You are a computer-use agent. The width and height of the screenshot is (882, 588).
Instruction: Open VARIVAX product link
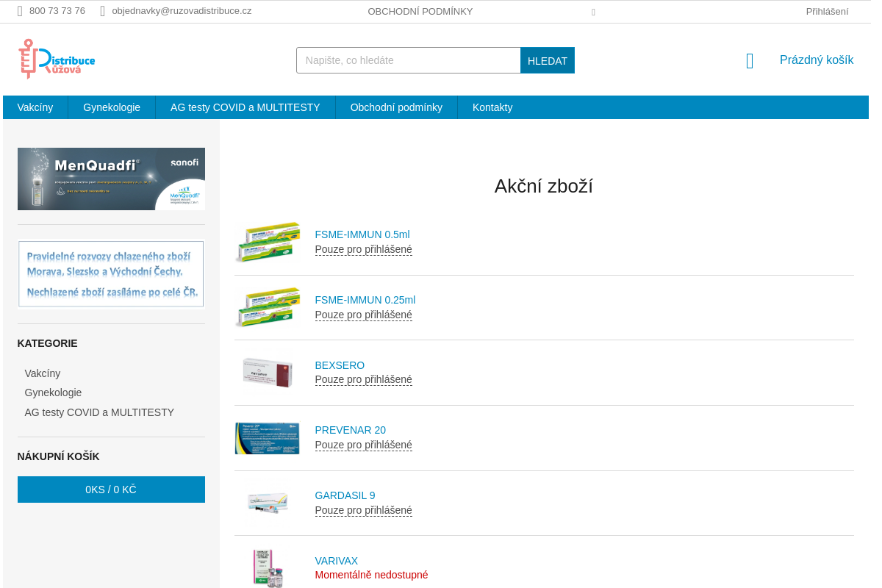(337, 561)
